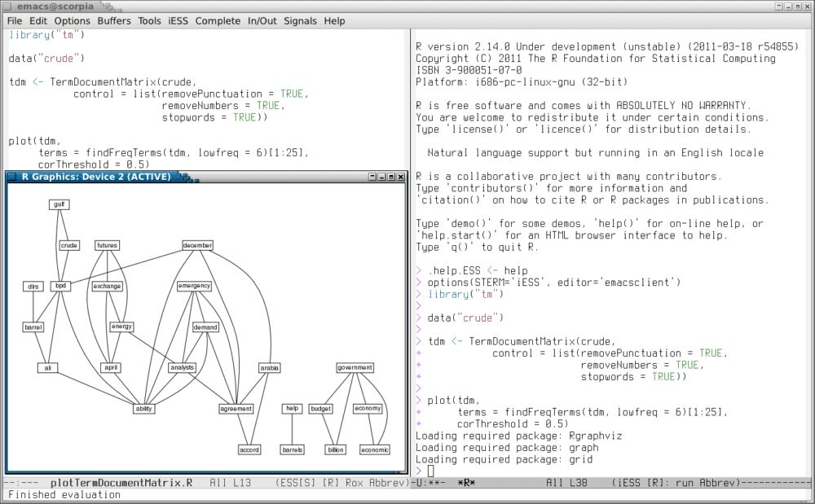This screenshot has width=815, height=504.
Task: Minimize the R Graphics Device 2 window
Action: click(381, 177)
